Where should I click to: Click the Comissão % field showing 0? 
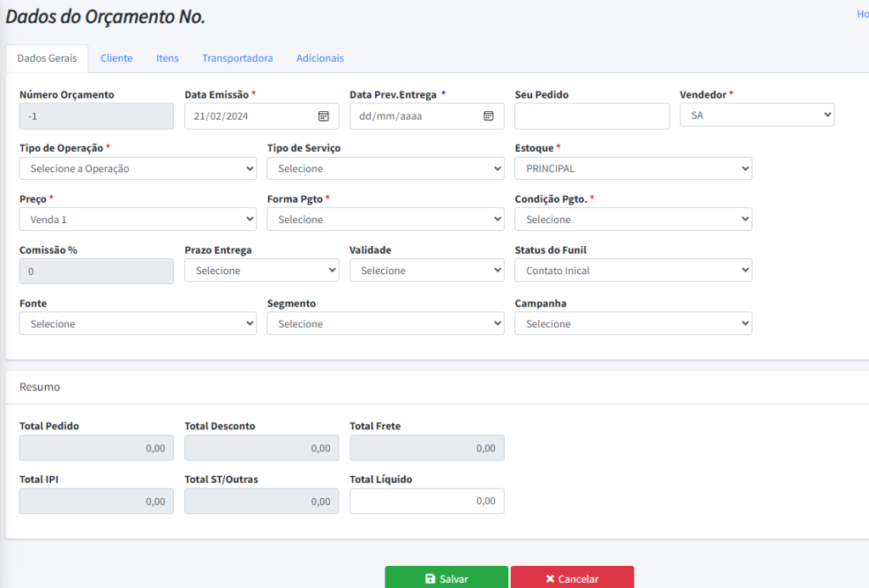coord(97,272)
